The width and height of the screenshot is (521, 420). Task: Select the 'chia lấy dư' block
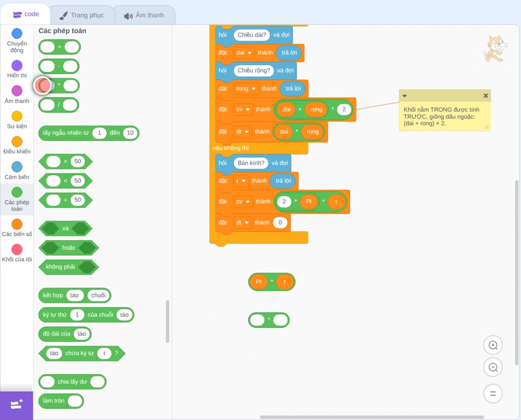click(x=72, y=382)
